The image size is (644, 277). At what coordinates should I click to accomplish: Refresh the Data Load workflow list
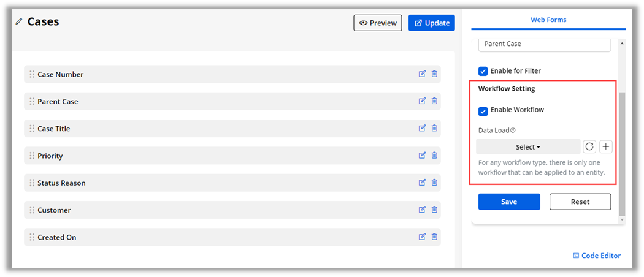(x=589, y=146)
